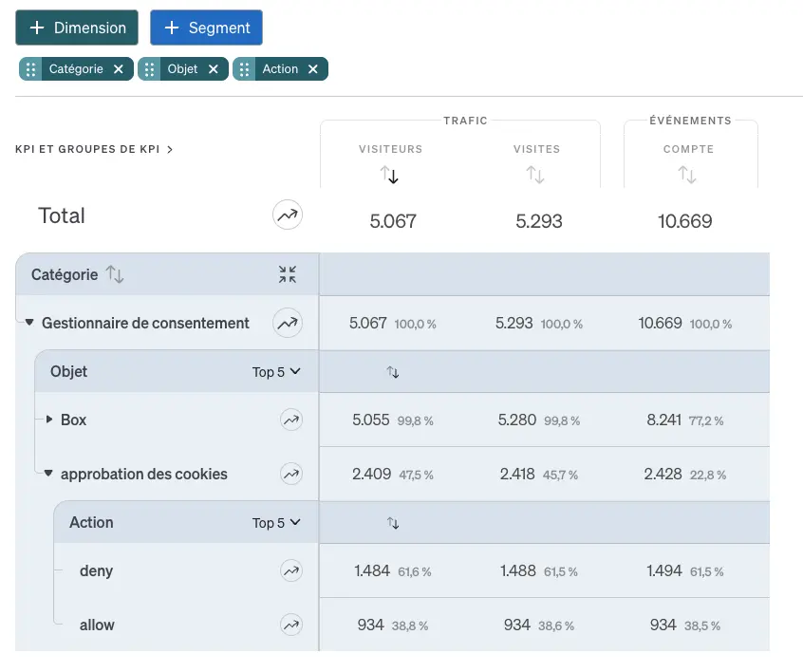Sort by Visiteurs column arrows
Viewport: 803px width, 672px height.
coord(390,176)
